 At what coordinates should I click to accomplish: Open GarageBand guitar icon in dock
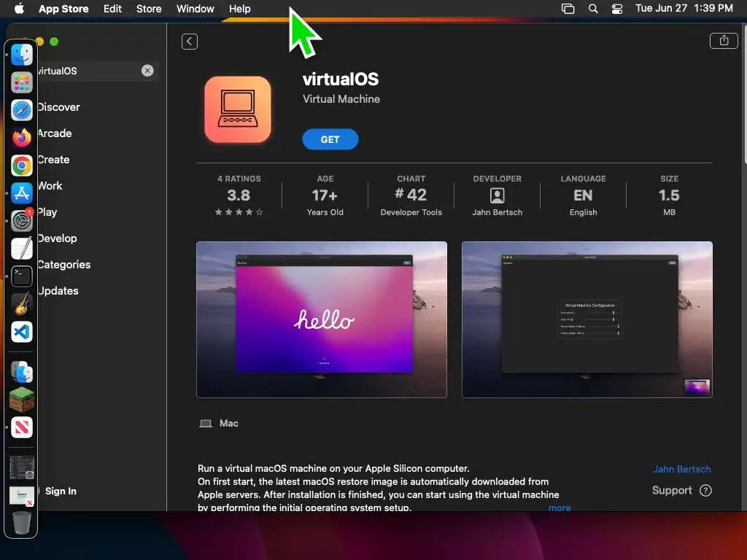pyautogui.click(x=21, y=304)
